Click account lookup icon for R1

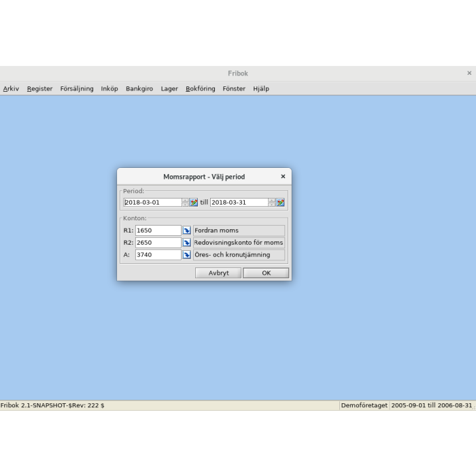(x=187, y=231)
